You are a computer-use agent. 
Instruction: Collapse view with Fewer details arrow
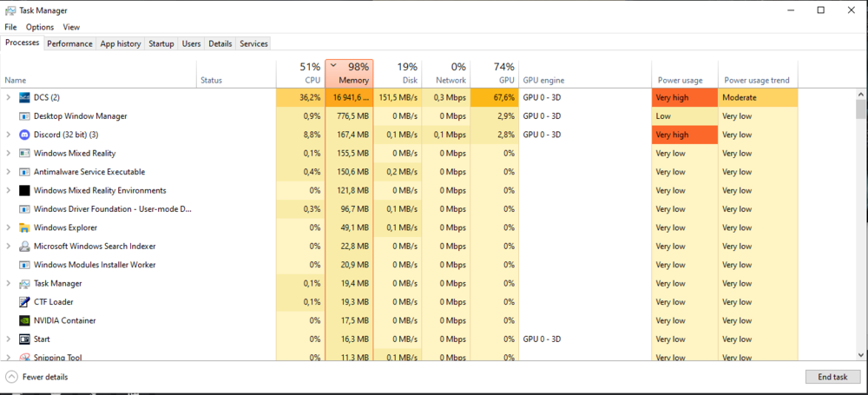click(11, 377)
